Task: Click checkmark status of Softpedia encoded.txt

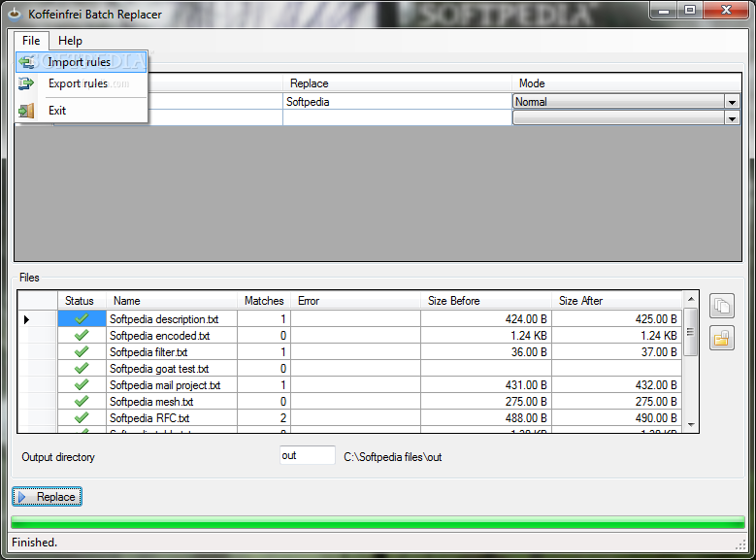Action: pos(82,335)
